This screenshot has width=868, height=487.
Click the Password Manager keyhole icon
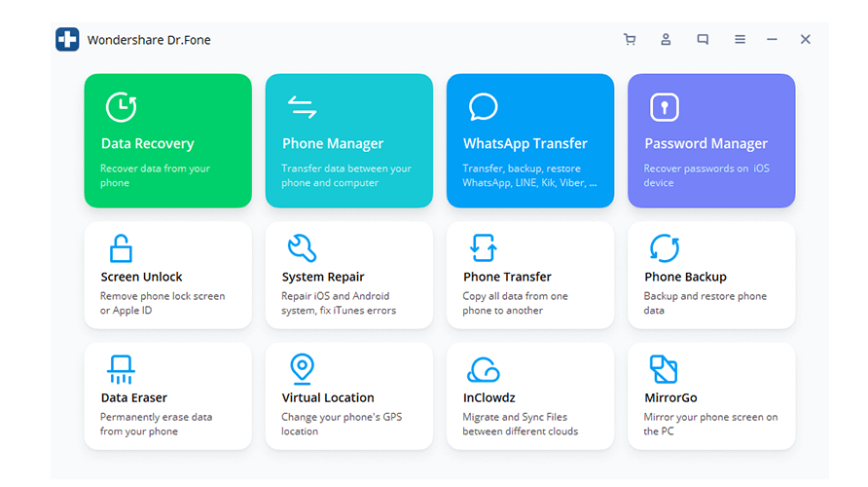pyautogui.click(x=664, y=107)
